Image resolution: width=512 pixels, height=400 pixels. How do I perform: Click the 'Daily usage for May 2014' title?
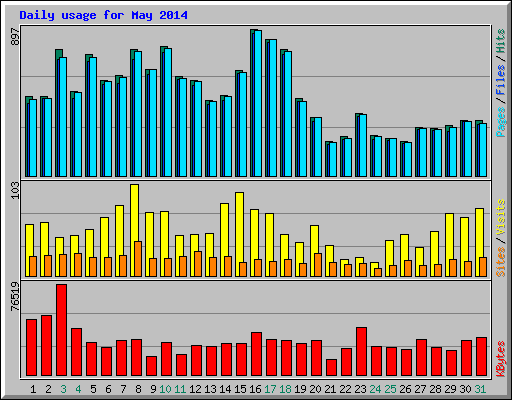[103, 15]
